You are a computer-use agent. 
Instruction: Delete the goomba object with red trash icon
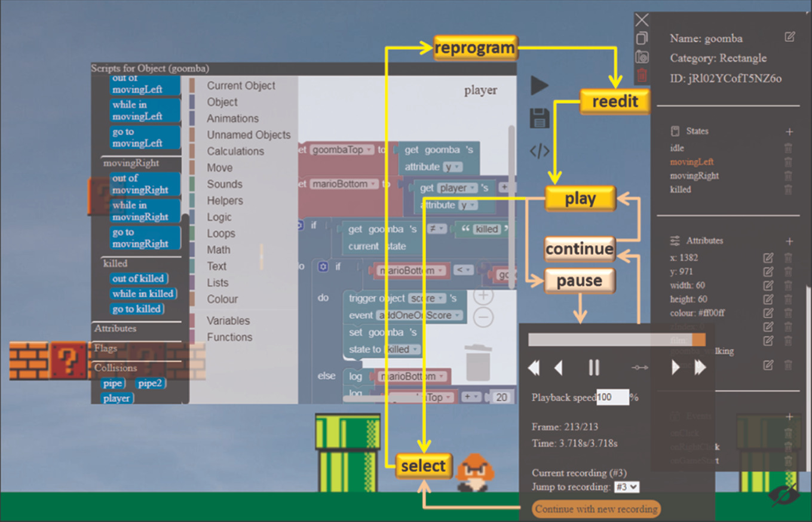point(642,75)
